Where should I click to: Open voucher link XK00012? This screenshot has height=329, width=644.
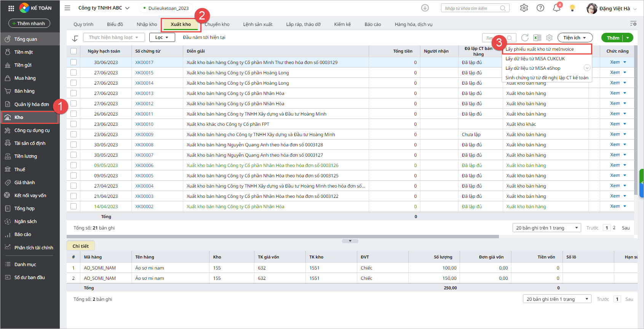pos(144,104)
